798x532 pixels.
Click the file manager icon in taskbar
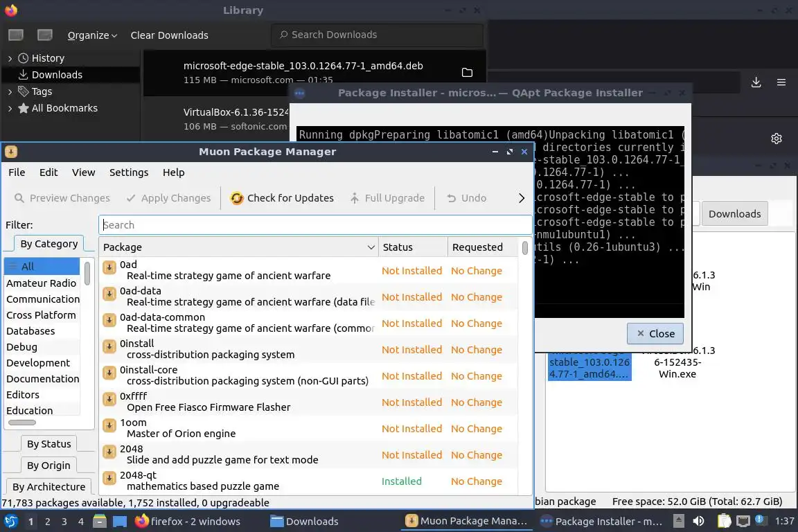(100, 522)
